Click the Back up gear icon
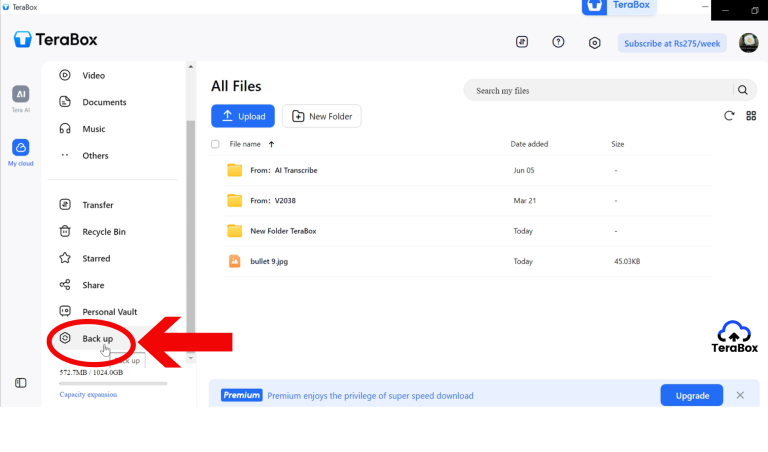 [65, 338]
